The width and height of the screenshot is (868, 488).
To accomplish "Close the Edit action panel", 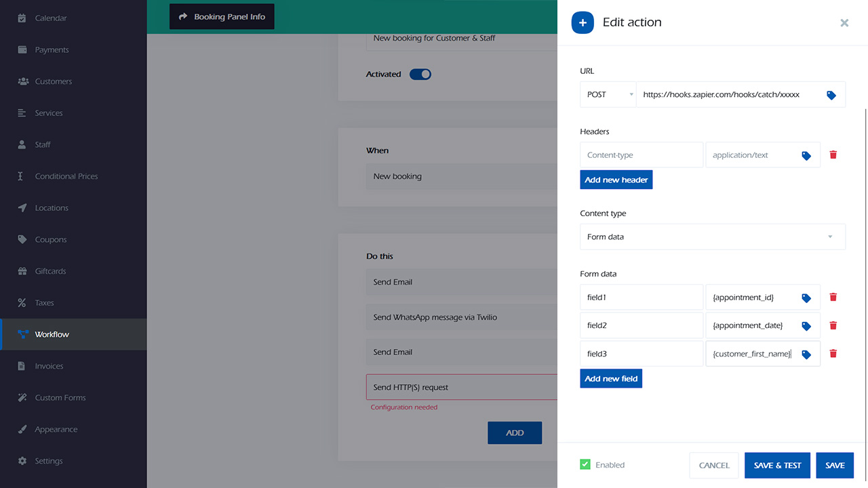I will coord(844,23).
